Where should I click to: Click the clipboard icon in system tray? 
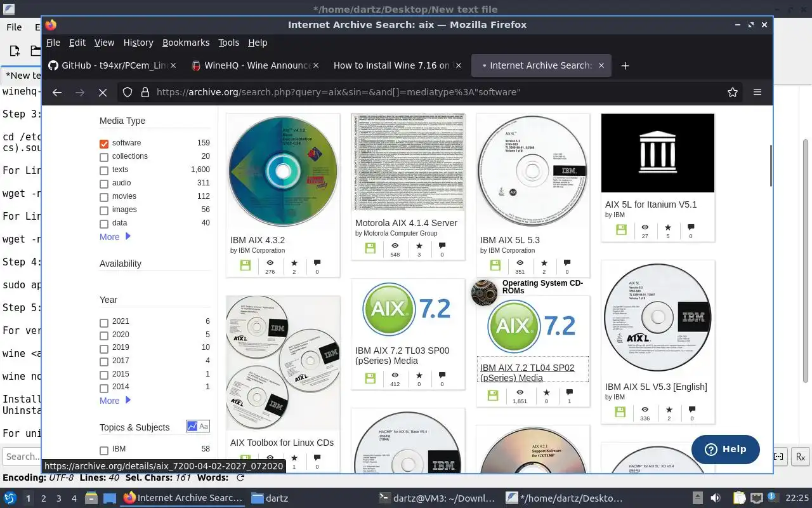click(739, 498)
